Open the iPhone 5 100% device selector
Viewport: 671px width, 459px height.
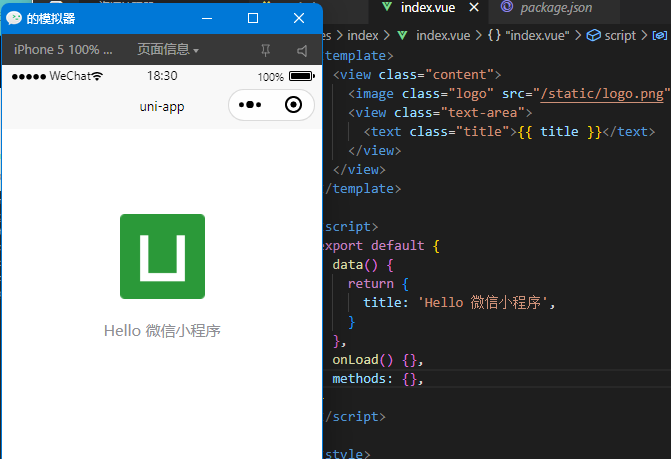63,50
